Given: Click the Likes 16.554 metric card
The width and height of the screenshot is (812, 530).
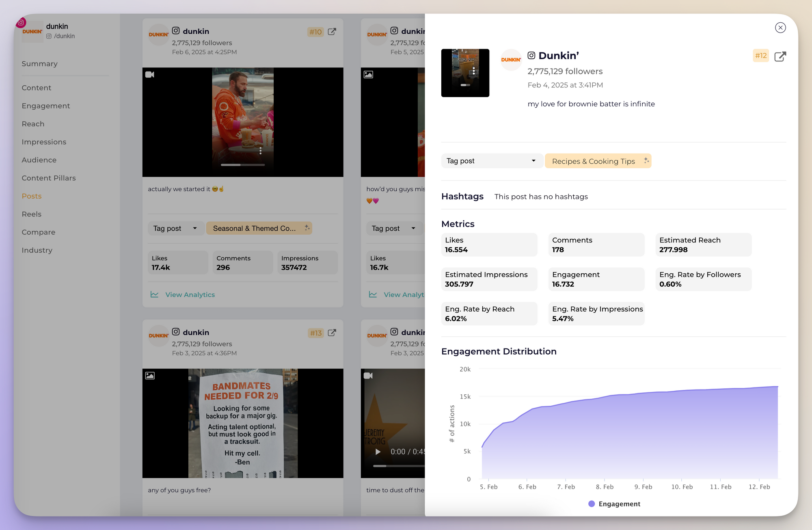Looking at the screenshot, I should coord(489,244).
